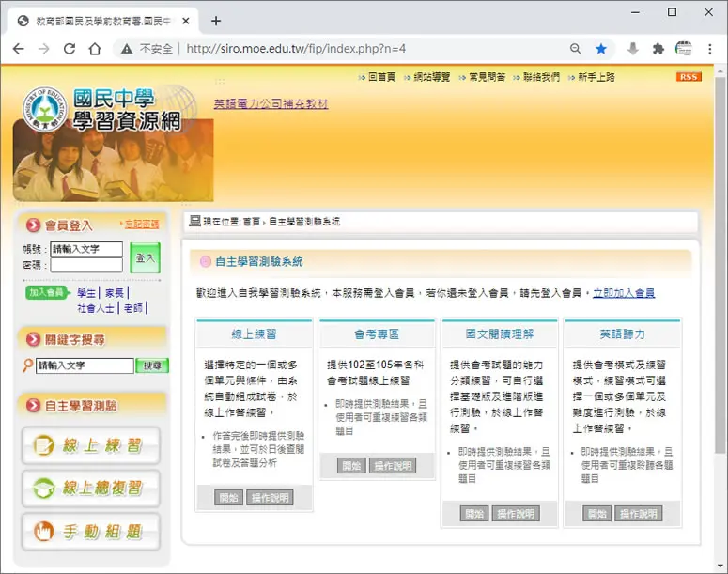
Task: Open the 立即加入會員 link
Action: click(624, 293)
